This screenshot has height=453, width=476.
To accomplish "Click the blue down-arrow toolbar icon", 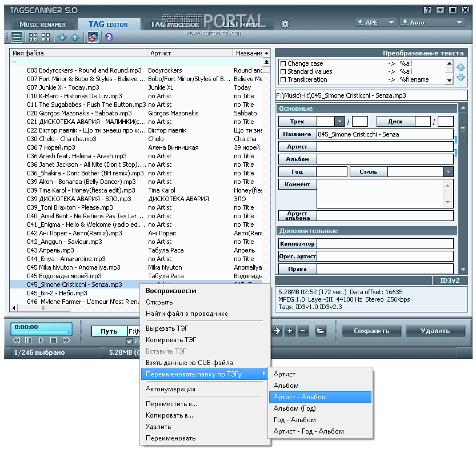I will pos(62,37).
